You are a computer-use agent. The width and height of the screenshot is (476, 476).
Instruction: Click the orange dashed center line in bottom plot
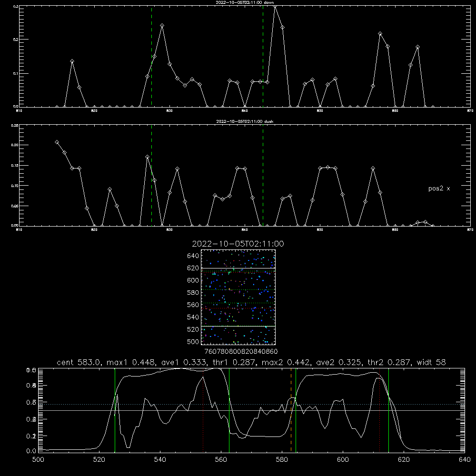coord(291,410)
